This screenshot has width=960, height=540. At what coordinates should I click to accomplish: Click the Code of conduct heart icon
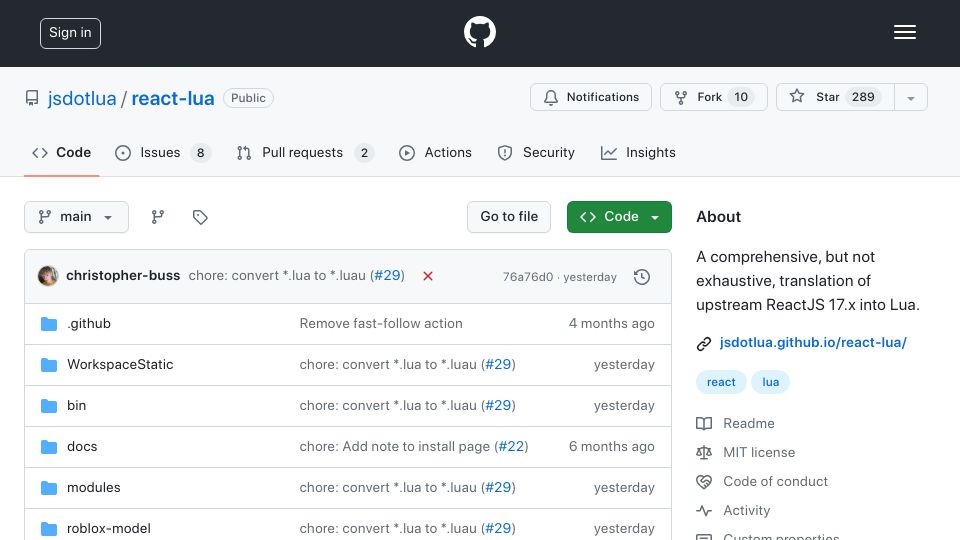[704, 482]
